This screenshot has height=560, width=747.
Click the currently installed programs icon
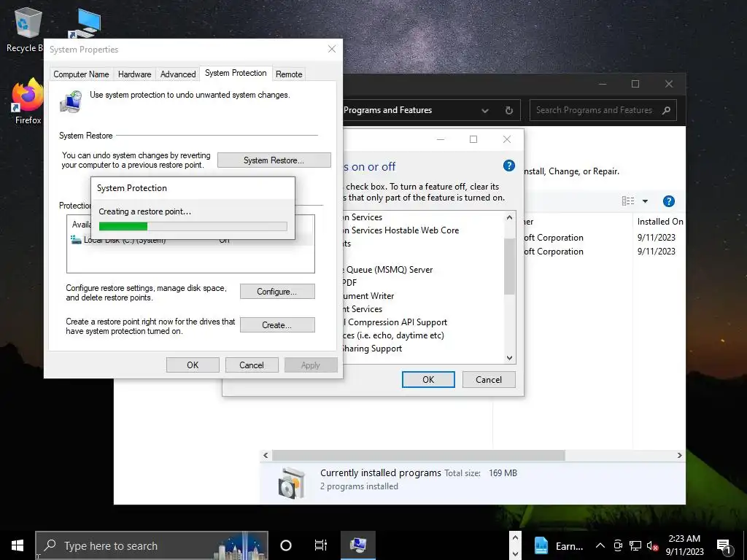(x=292, y=483)
